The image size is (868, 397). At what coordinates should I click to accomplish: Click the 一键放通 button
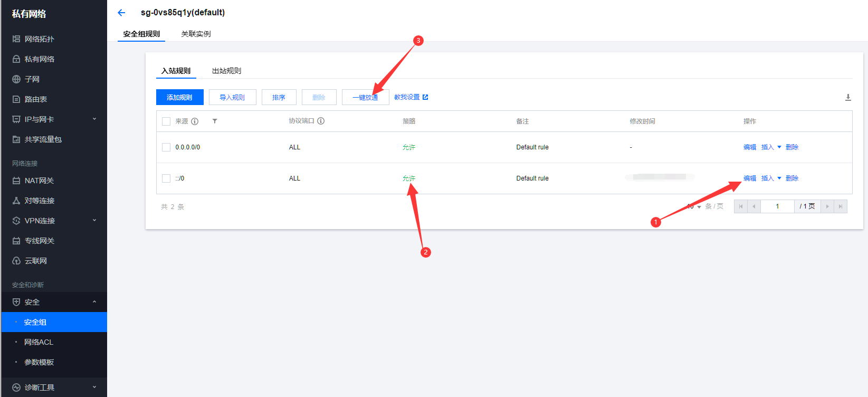(x=365, y=97)
